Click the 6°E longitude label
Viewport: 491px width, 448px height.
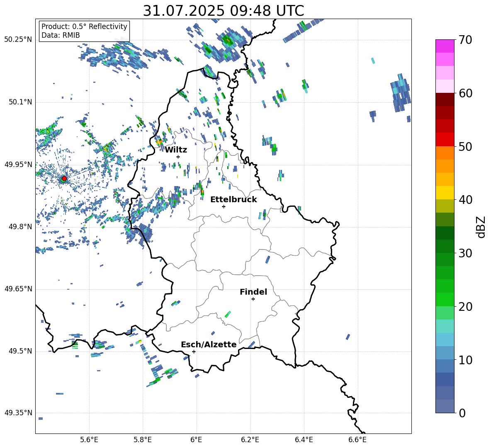pyautogui.click(x=196, y=440)
